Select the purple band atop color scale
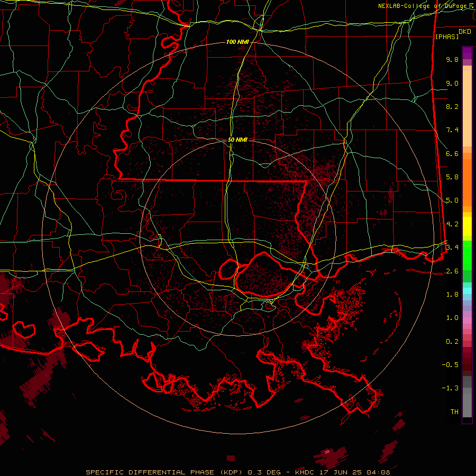 (x=467, y=53)
